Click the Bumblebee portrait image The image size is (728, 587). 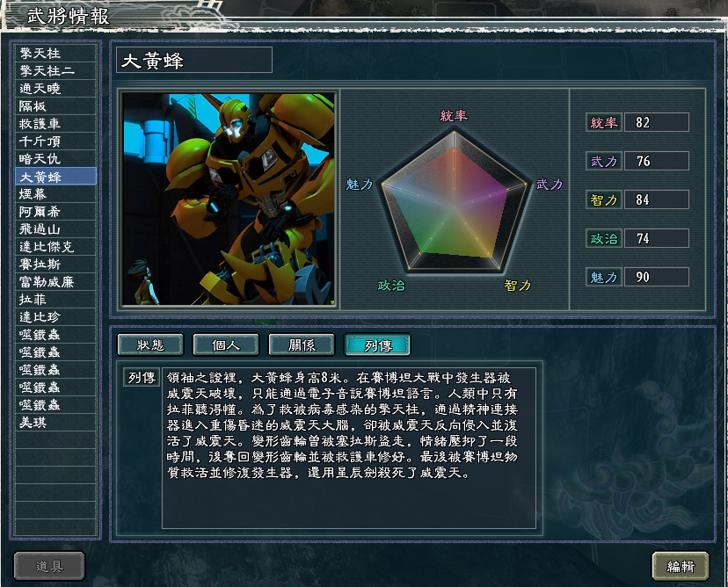coord(228,199)
